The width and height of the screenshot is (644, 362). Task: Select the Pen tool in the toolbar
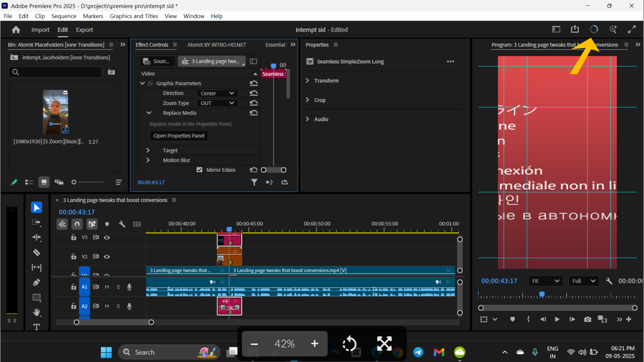(36, 282)
